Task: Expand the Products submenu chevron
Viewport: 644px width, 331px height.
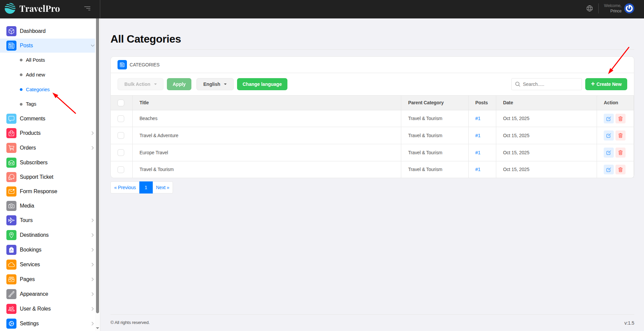Action: pos(92,133)
